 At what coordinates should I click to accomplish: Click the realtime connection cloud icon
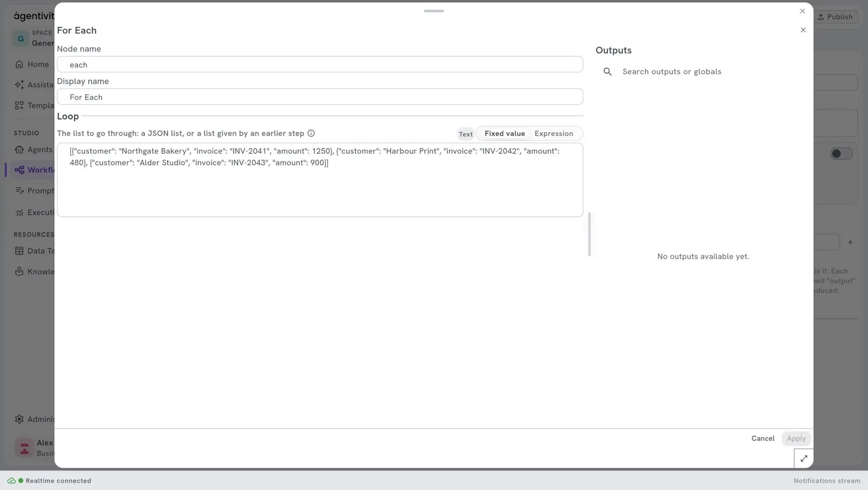tap(11, 481)
